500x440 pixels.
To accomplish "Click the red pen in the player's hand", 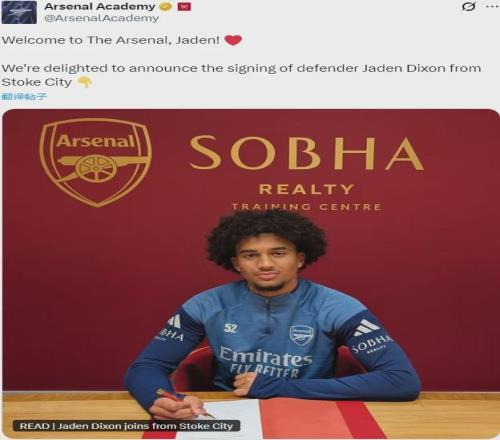I will (185, 404).
